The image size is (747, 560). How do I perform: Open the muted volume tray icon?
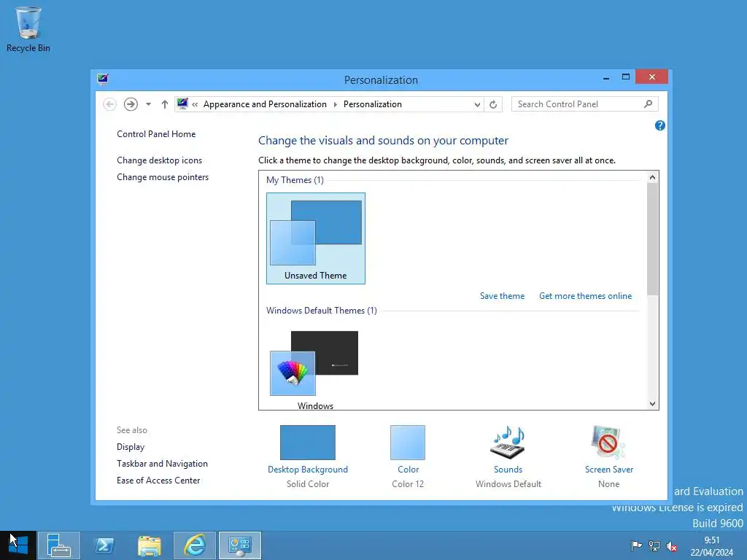coord(672,546)
